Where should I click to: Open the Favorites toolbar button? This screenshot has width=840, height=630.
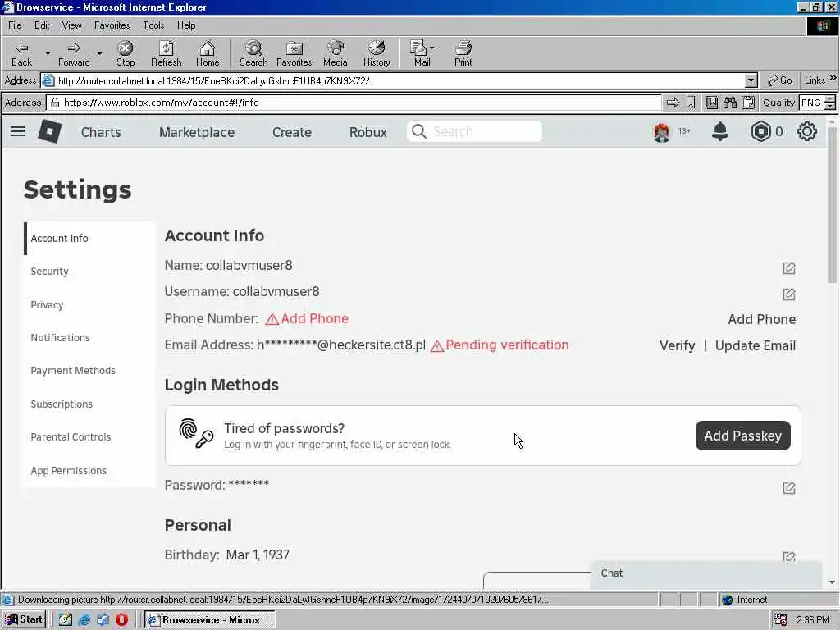click(x=294, y=53)
